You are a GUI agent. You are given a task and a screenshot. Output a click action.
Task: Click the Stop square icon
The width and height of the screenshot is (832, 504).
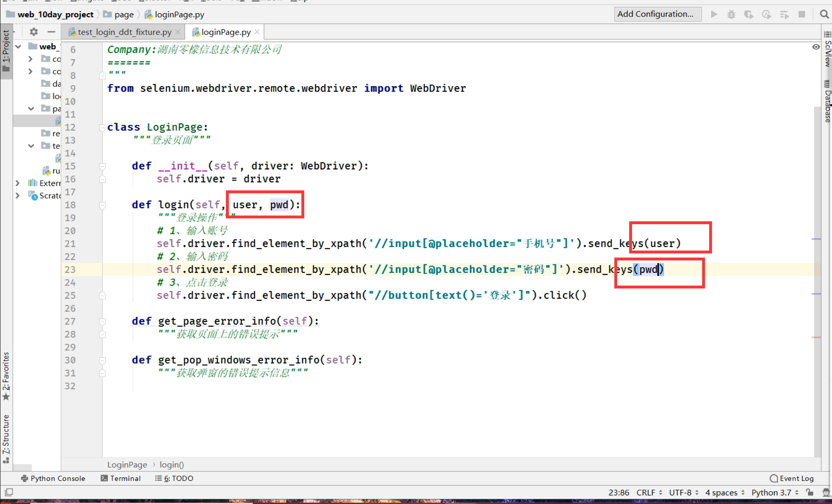801,14
